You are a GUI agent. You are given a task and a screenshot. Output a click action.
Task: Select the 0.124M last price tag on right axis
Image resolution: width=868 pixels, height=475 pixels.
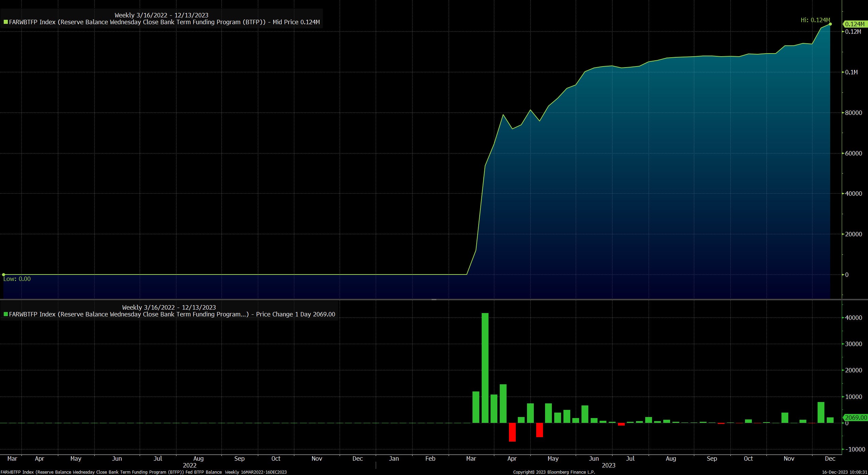pyautogui.click(x=854, y=24)
